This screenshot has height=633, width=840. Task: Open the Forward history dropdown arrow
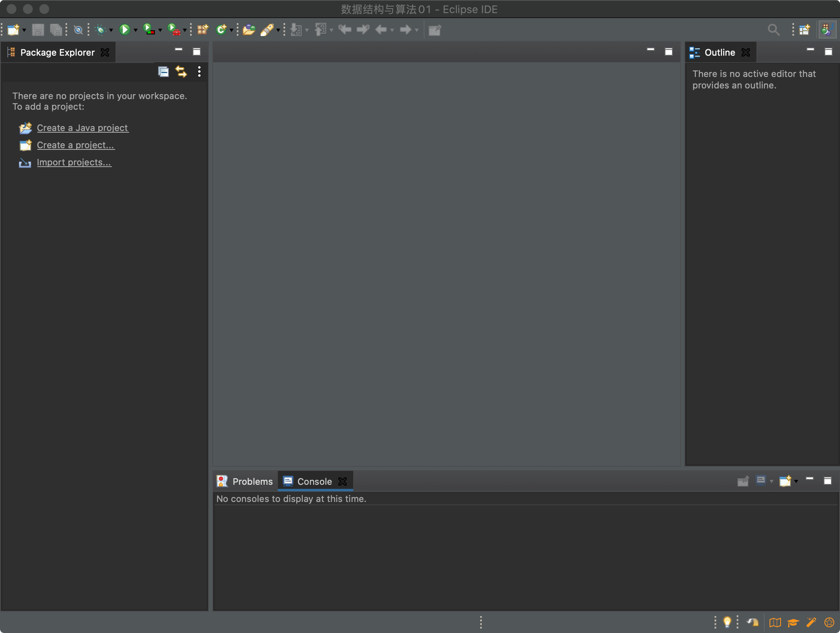417,30
